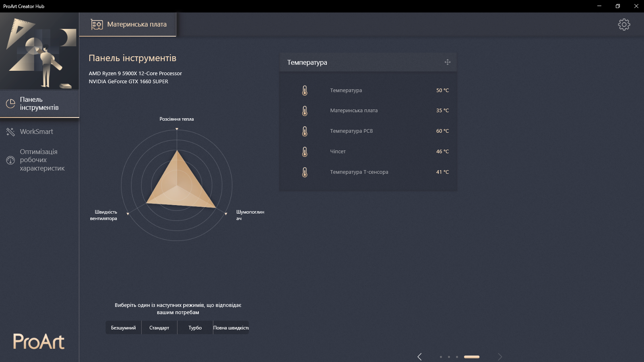
Task: Click the motherboard icon in the top tab
Action: 97,25
